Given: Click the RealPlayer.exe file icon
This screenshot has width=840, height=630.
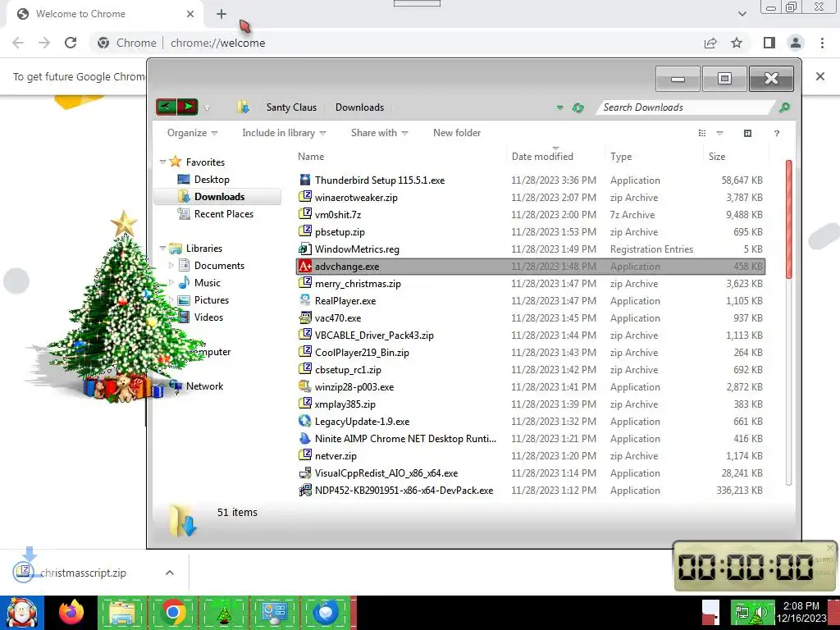Looking at the screenshot, I should coord(305,300).
